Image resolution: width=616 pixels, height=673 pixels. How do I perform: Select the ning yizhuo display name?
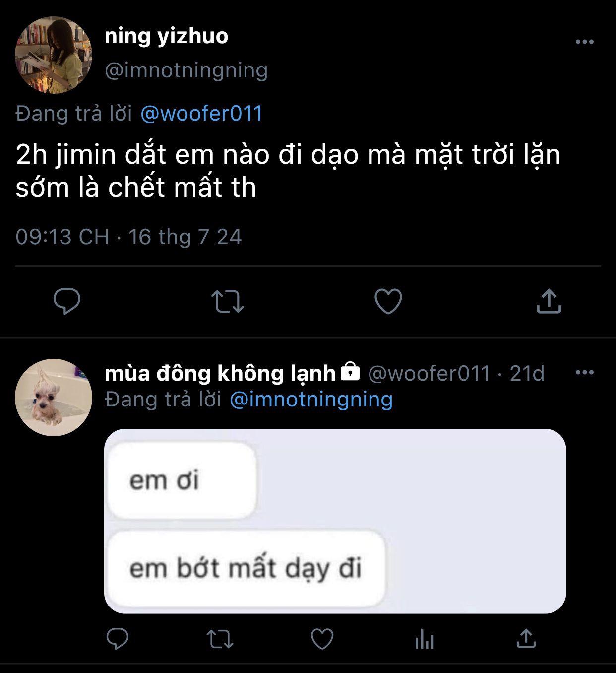pyautogui.click(x=167, y=36)
